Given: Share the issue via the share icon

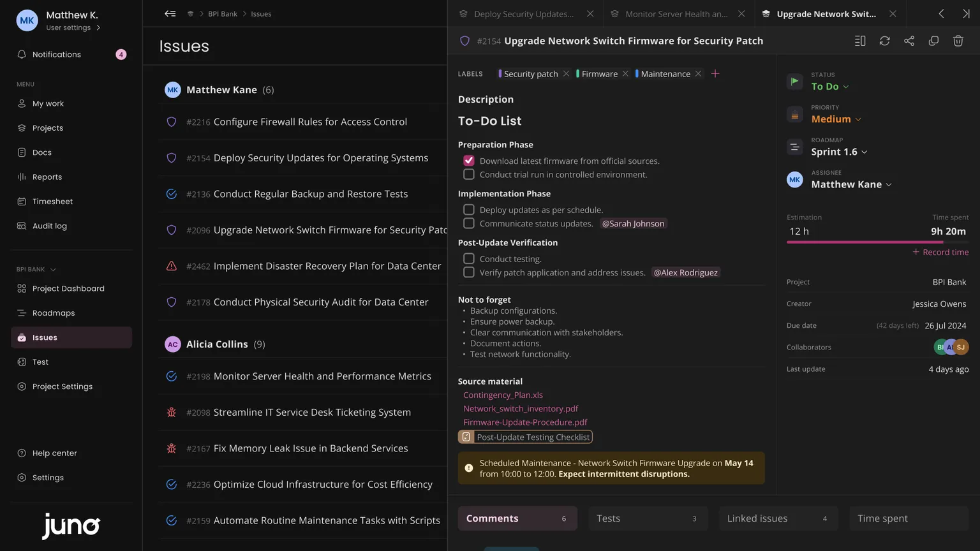Looking at the screenshot, I should pos(909,40).
